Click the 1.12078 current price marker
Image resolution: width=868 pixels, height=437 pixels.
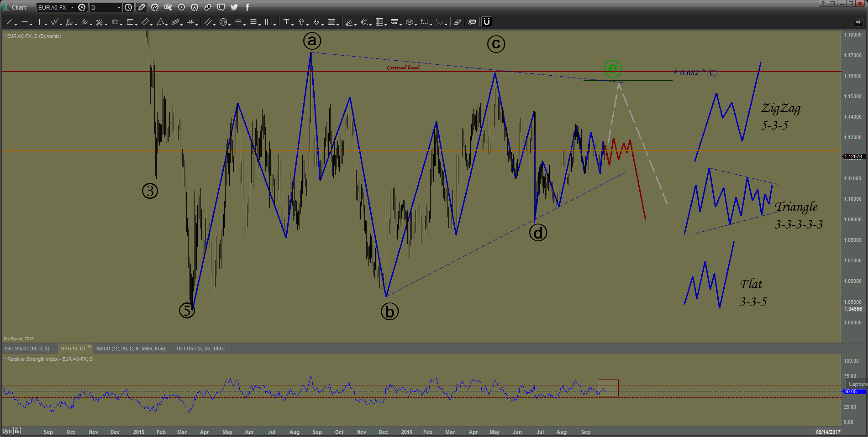pyautogui.click(x=853, y=156)
